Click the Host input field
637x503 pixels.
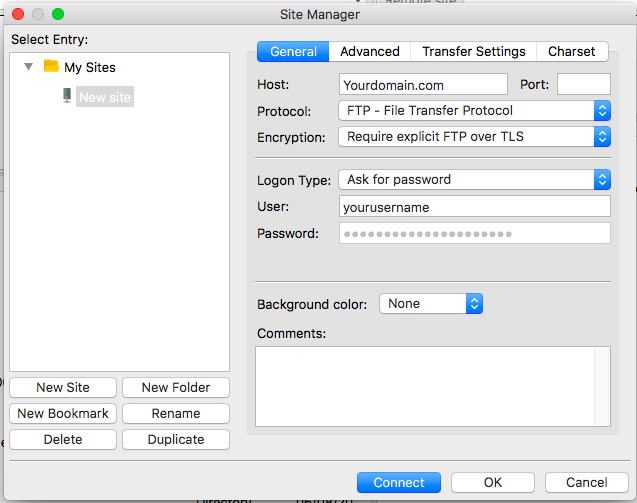(x=423, y=85)
